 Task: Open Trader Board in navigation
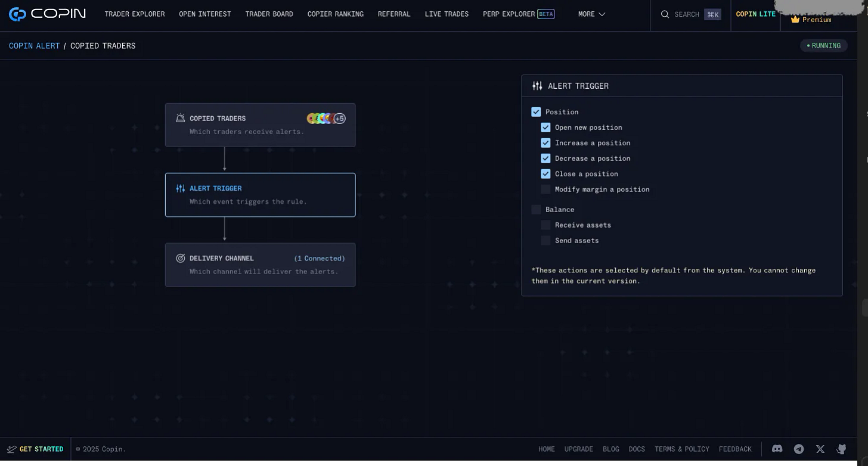269,14
